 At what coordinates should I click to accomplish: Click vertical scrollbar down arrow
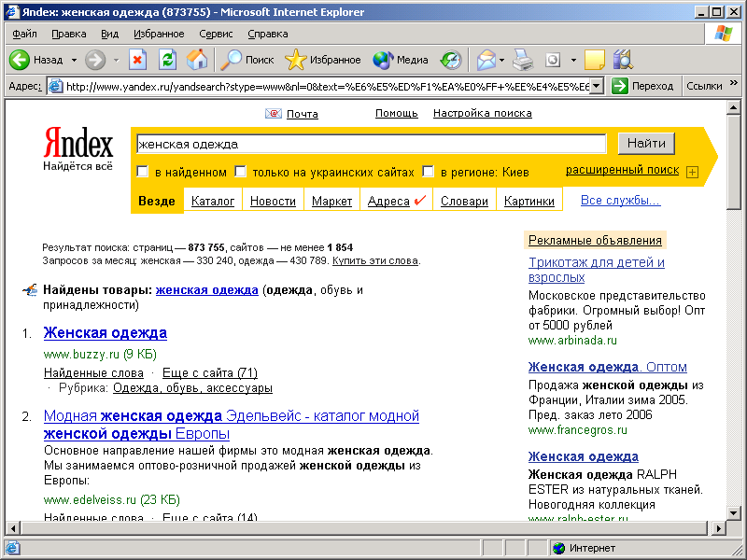coord(734,512)
